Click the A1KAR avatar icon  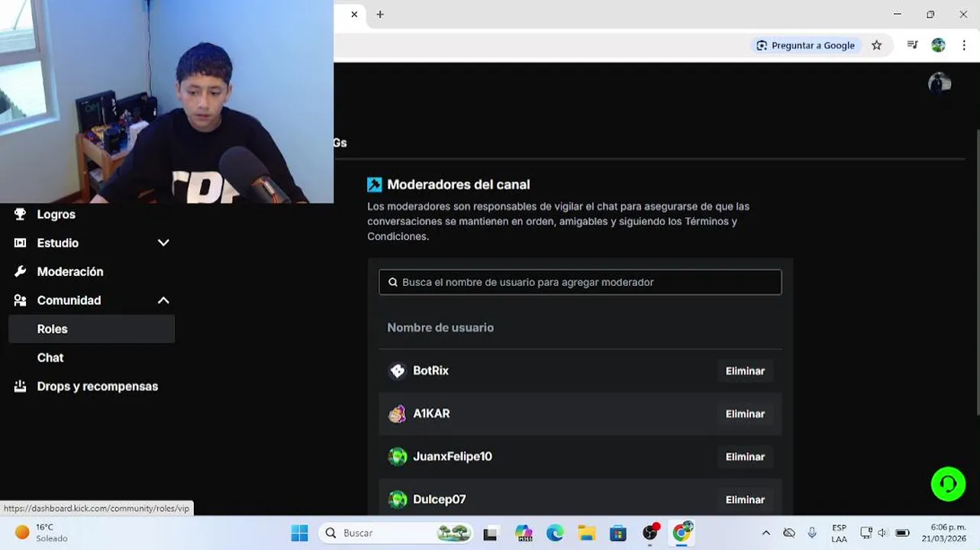click(x=398, y=414)
